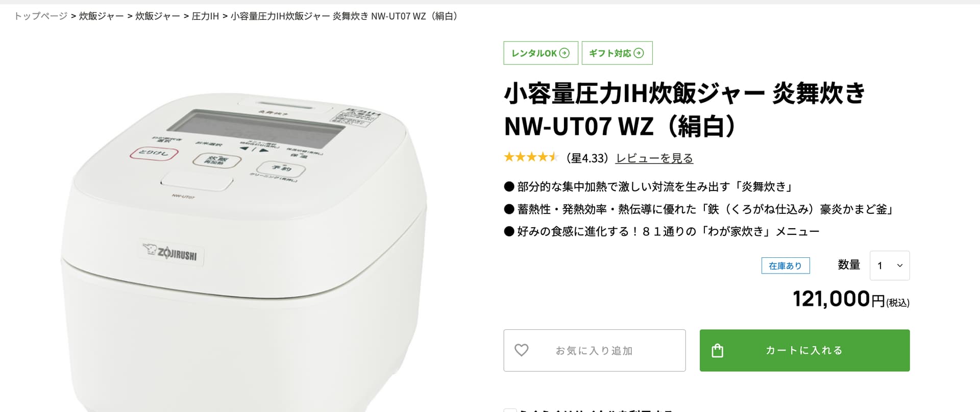Open the 数量 quantity dropdown

890,265
